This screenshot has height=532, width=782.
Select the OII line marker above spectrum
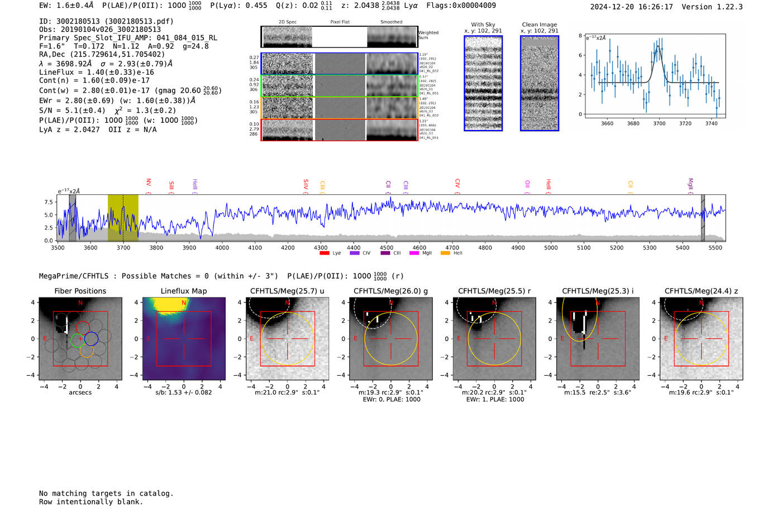tap(527, 186)
